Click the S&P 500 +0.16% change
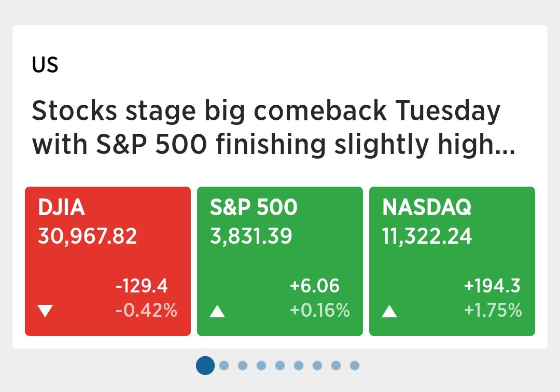The image size is (560, 392). 319,310
